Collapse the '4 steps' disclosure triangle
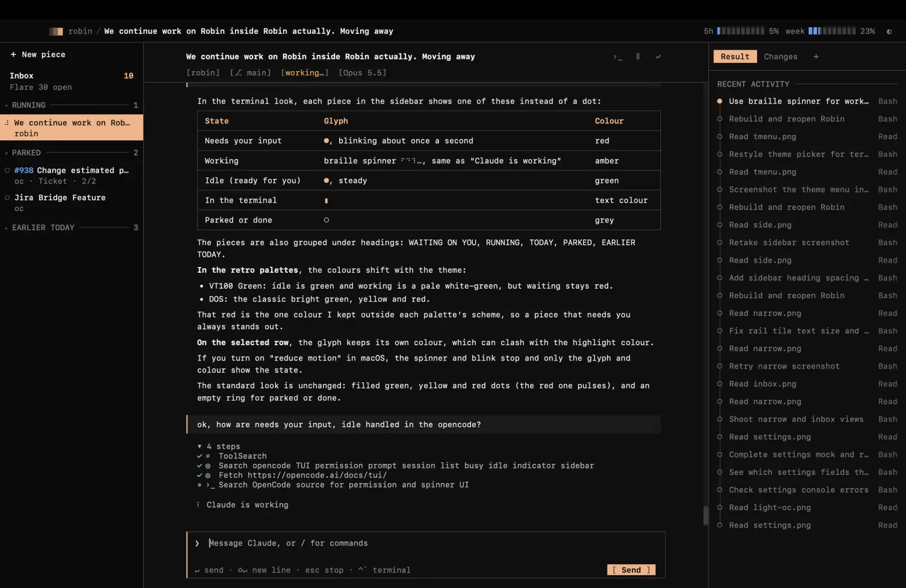The image size is (906, 588). [199, 447]
